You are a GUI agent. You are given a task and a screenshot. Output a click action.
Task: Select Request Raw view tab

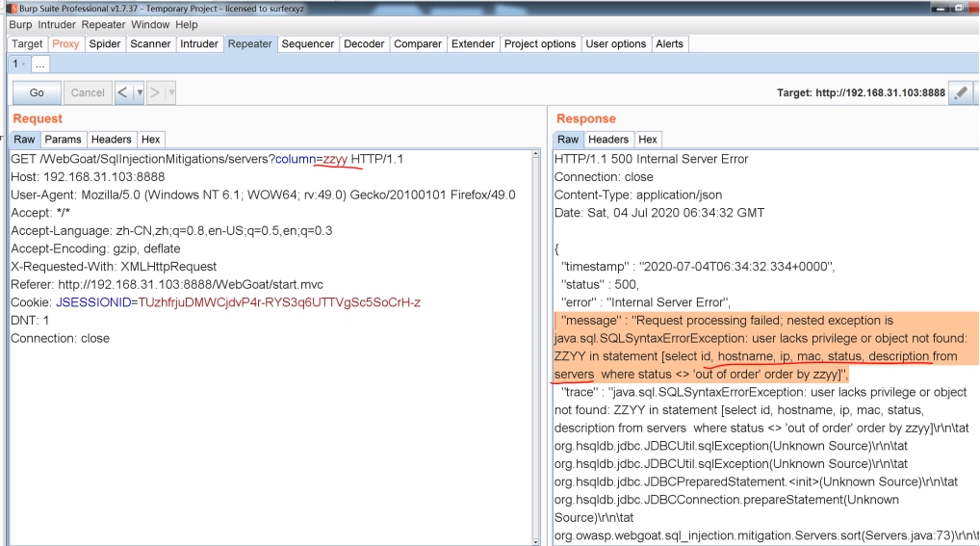coord(24,140)
